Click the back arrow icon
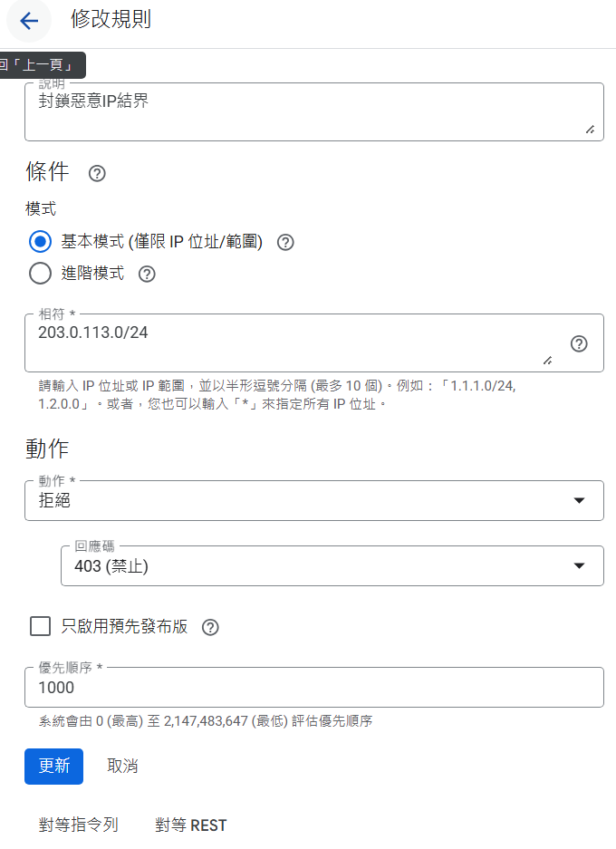Screen dimensions: 616x849 click(x=29, y=21)
